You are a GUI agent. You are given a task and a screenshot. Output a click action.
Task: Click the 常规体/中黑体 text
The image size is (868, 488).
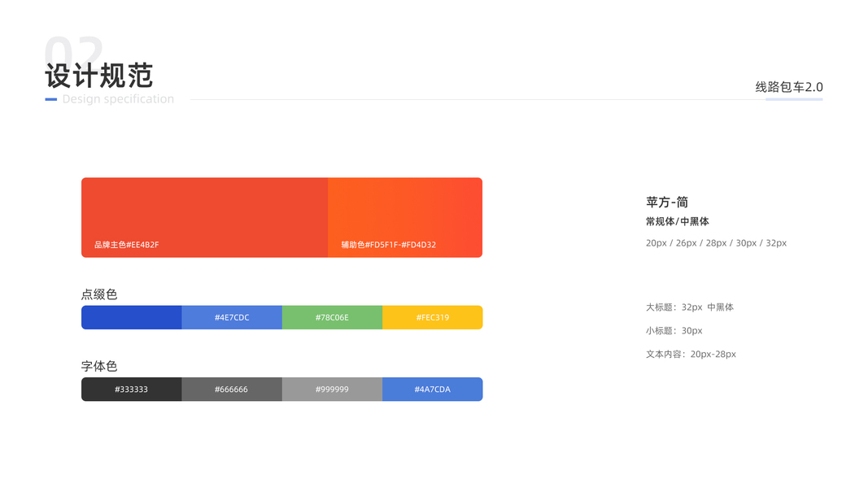click(x=677, y=221)
